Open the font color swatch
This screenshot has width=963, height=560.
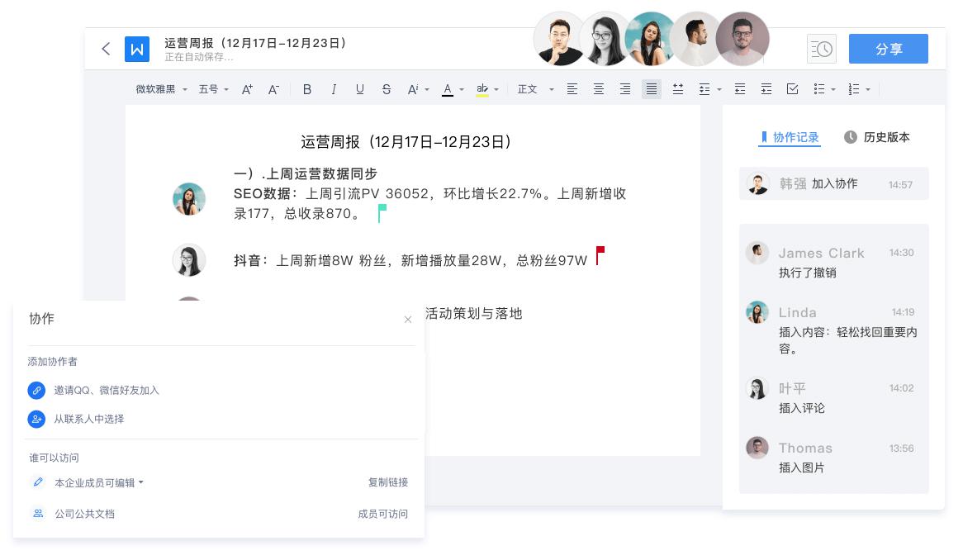447,88
